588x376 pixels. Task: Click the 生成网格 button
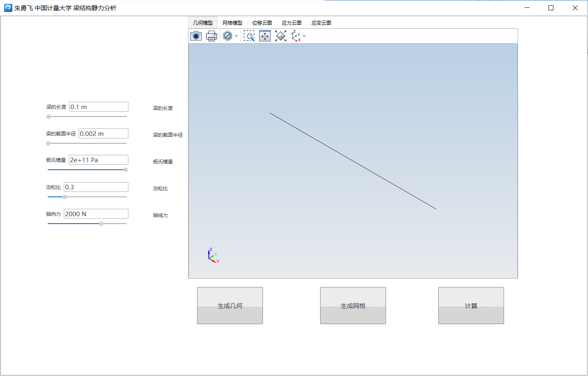click(x=353, y=306)
